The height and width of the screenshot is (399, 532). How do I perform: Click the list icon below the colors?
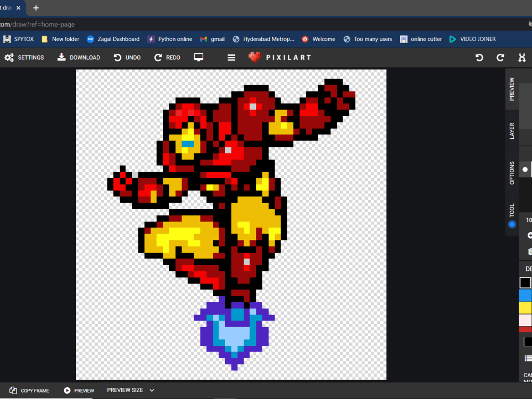pos(528,358)
